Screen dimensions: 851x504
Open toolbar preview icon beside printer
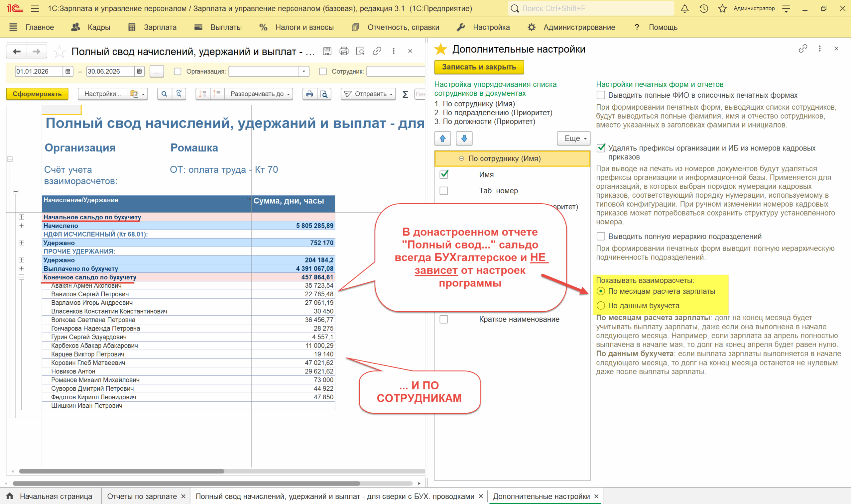click(x=324, y=94)
